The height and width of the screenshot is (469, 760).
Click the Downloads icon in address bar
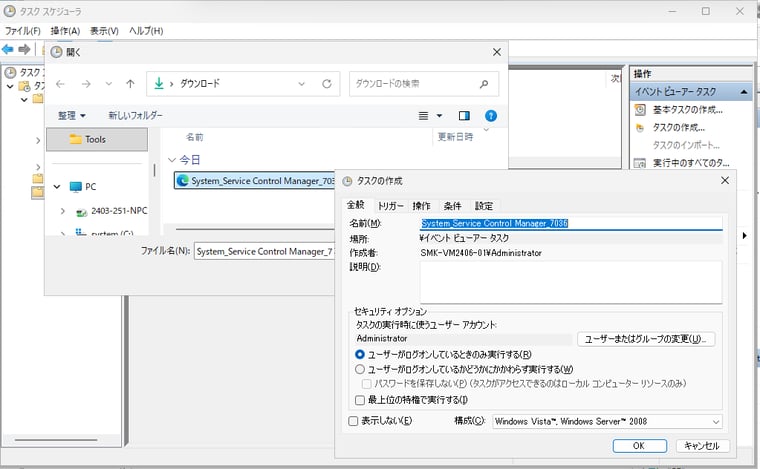tap(158, 83)
